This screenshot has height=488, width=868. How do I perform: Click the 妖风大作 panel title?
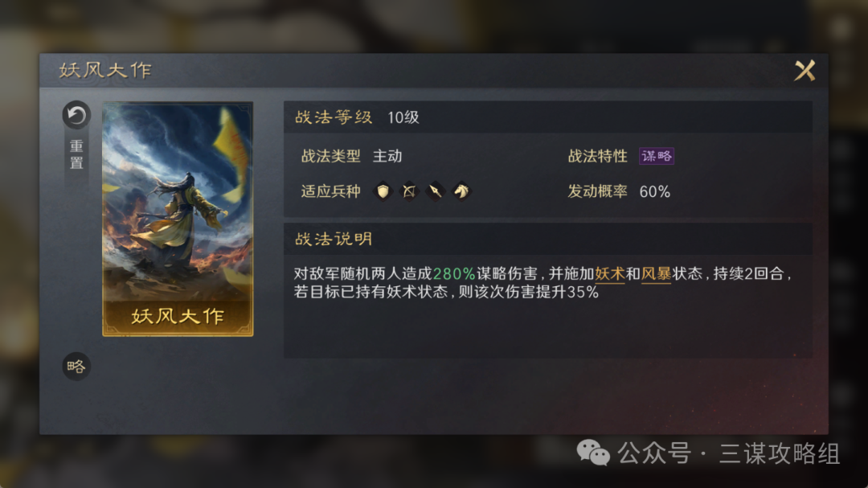(x=105, y=71)
